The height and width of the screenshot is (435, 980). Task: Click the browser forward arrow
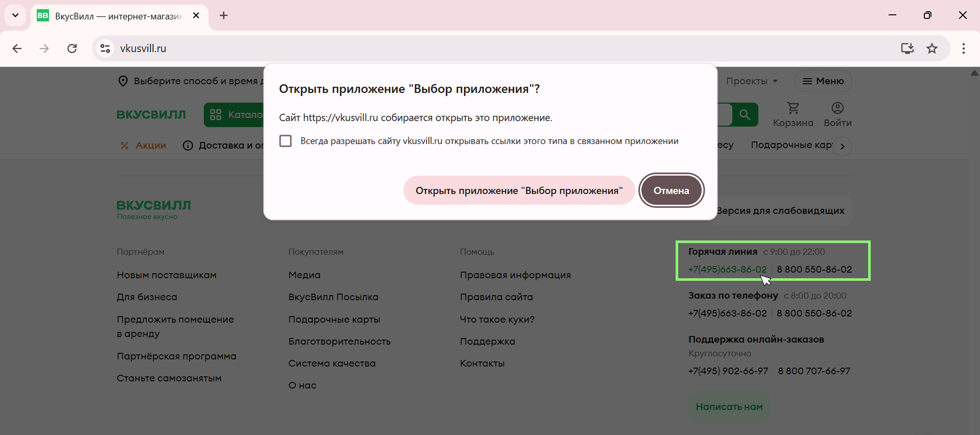[x=44, y=48]
